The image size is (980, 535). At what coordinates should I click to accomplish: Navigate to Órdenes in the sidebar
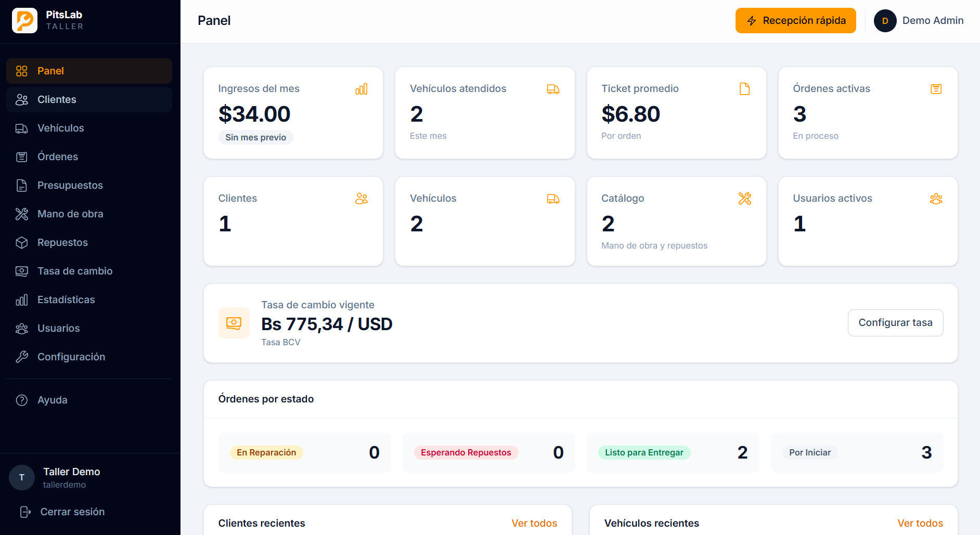(x=89, y=156)
